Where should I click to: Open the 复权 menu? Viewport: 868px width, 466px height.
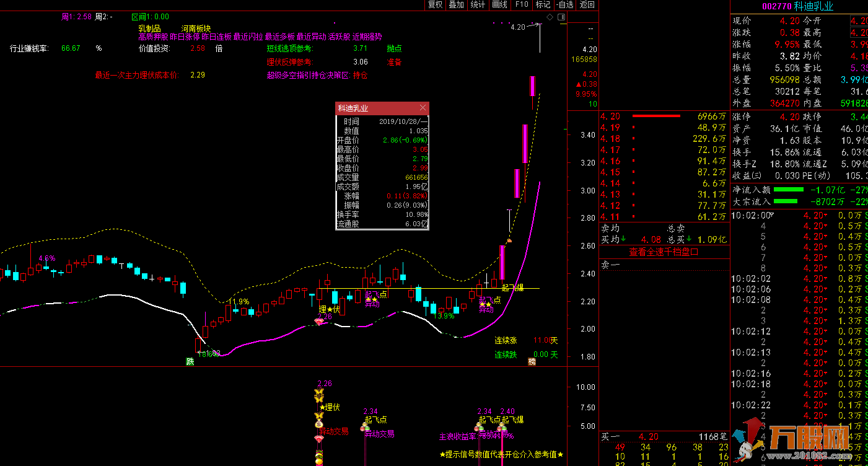(x=436, y=5)
